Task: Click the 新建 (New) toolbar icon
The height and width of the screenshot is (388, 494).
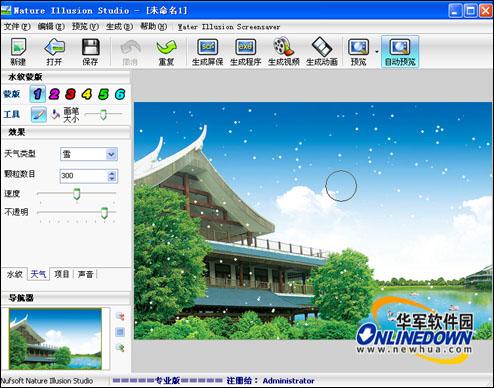Action: 18,52
